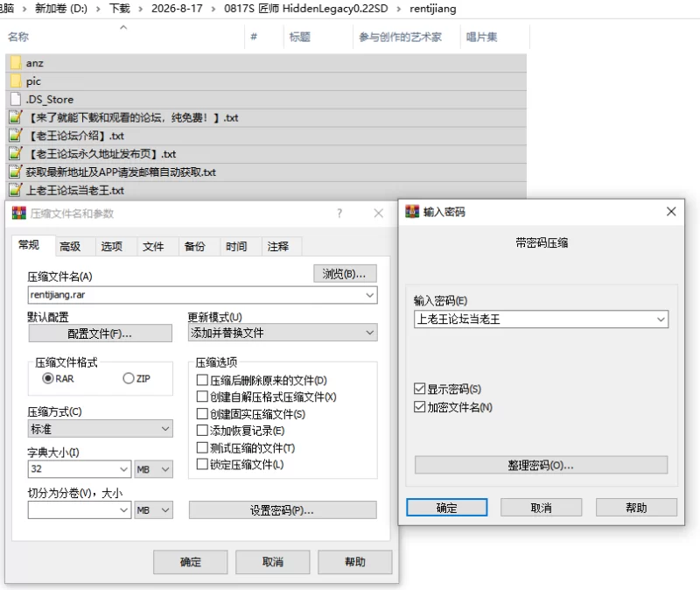This screenshot has width=700, height=590.
Task: Enable 创建自解压格式压缩文件 checkbox
Action: point(202,397)
